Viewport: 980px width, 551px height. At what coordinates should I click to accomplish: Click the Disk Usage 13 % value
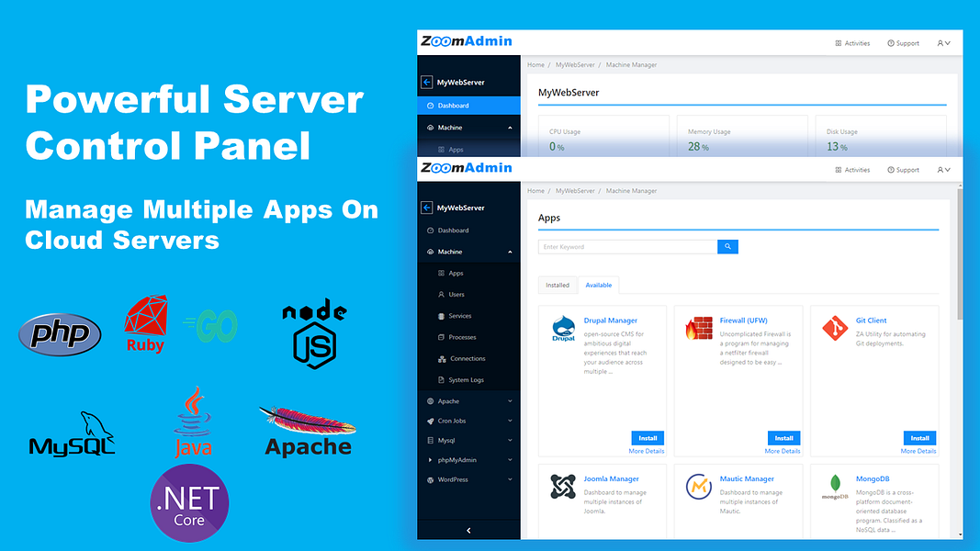pos(837,147)
